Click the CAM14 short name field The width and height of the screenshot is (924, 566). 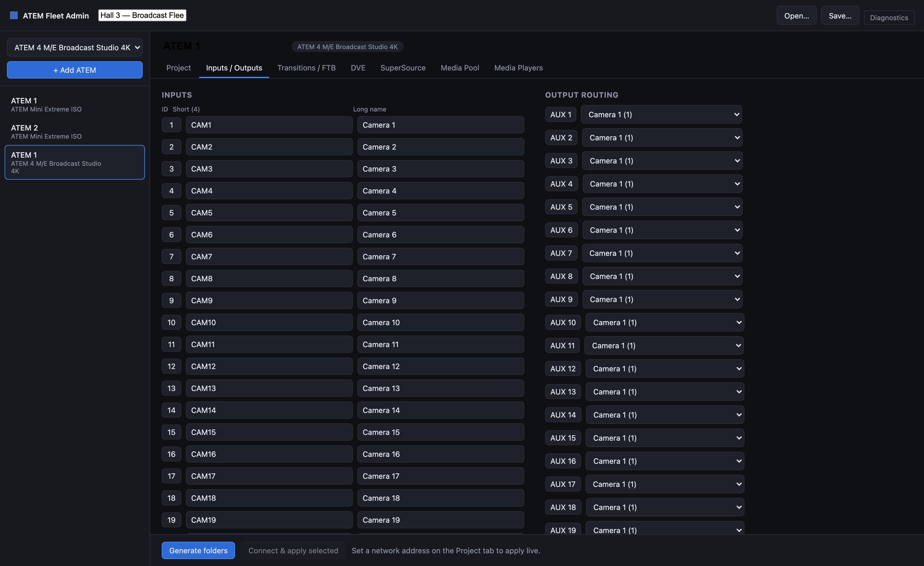point(269,410)
